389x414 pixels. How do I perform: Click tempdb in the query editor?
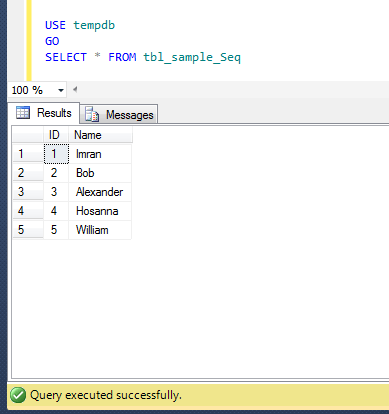coord(94,25)
